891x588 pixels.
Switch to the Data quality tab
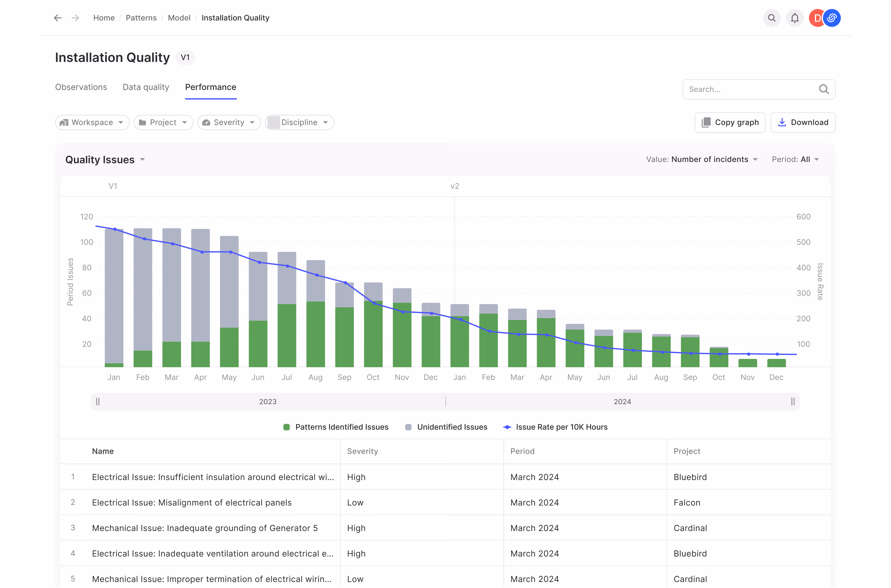click(146, 87)
